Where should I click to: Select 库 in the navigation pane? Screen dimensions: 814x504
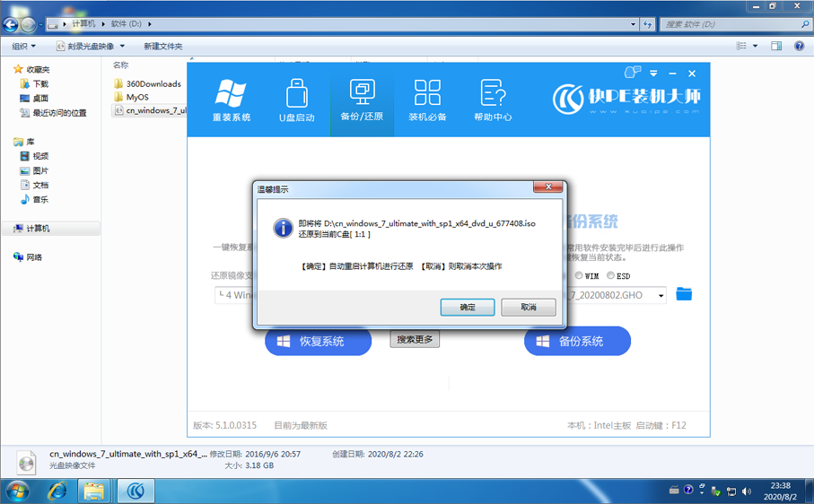coord(24,142)
